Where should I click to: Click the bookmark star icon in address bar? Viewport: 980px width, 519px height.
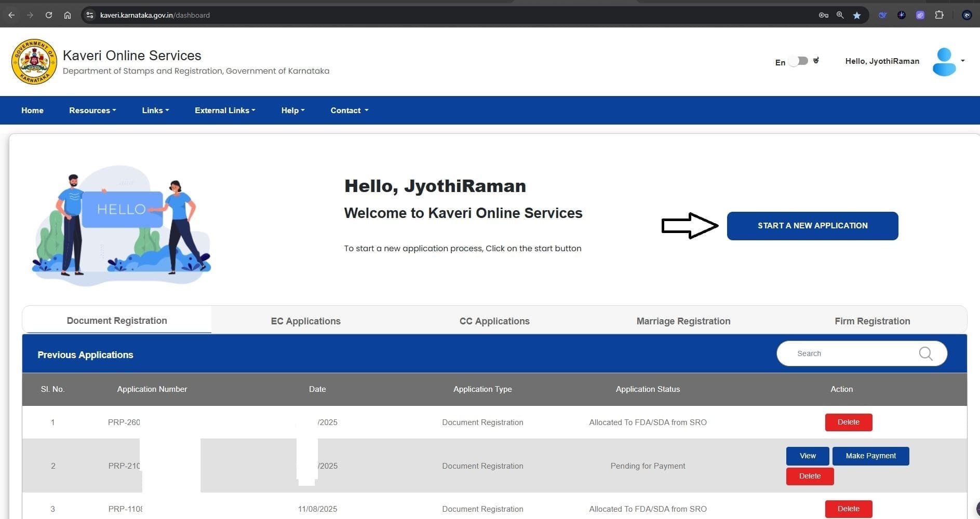click(x=857, y=15)
